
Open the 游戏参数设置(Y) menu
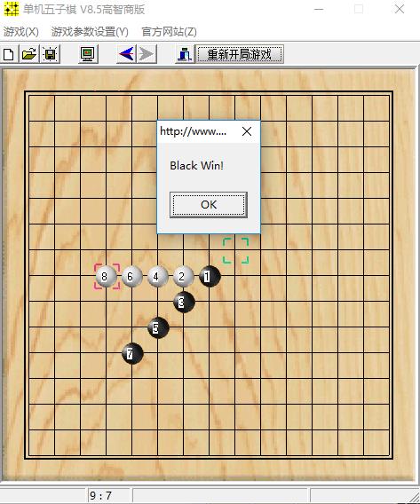90,32
